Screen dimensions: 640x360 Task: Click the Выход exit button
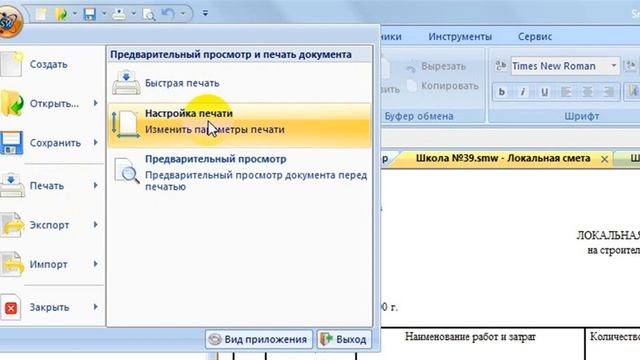[344, 339]
